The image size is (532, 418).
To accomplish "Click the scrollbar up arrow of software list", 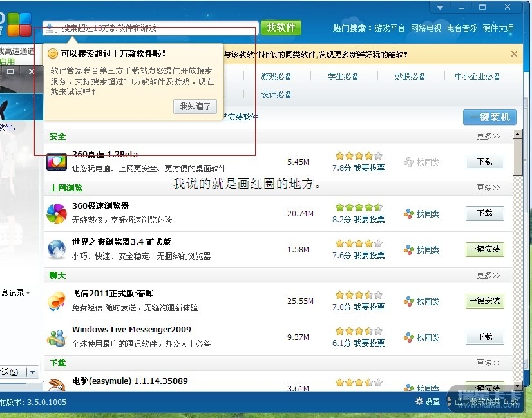I will point(518,135).
